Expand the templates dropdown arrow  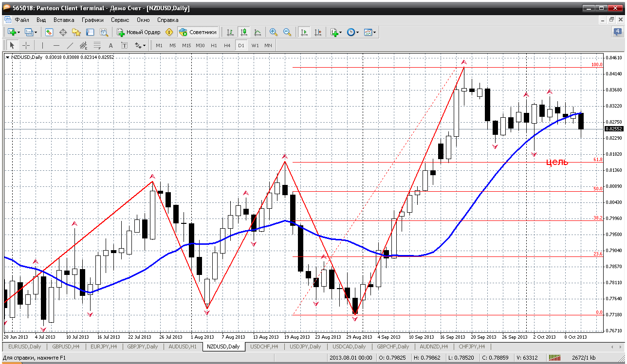click(375, 32)
